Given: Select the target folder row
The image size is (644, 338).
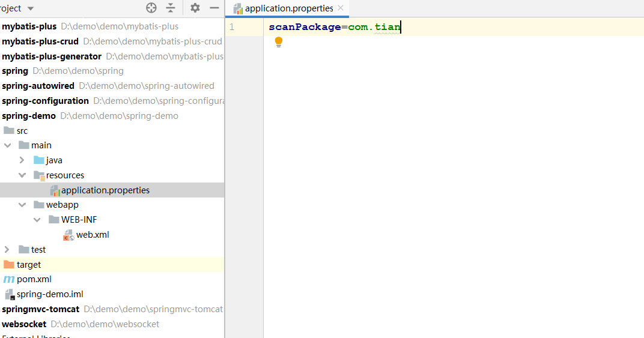Looking at the screenshot, I should (x=112, y=265).
